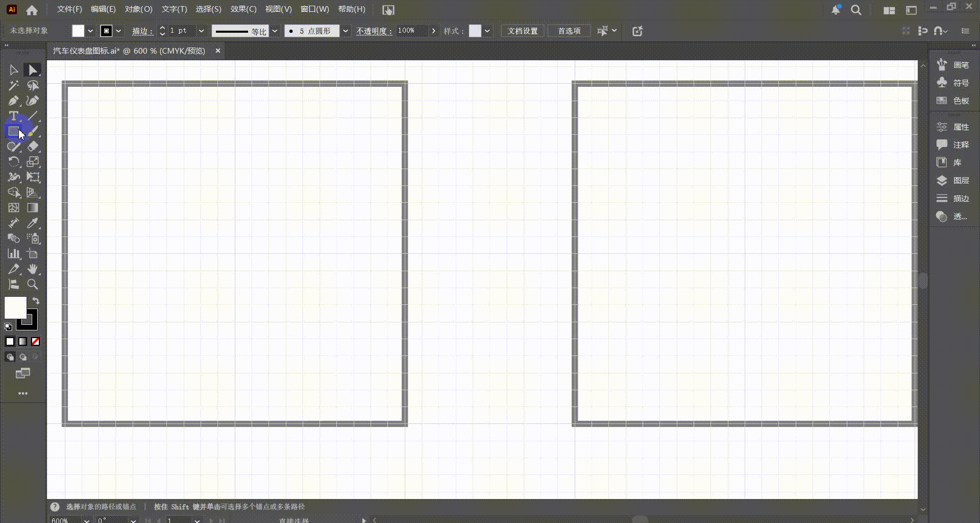
Task: Select the Blend tool
Action: click(x=14, y=239)
